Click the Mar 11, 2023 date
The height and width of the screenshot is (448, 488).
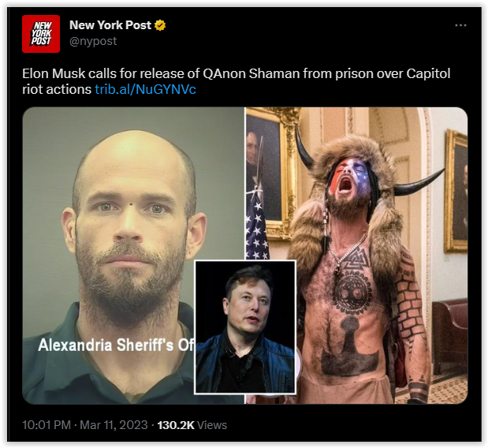[114, 425]
